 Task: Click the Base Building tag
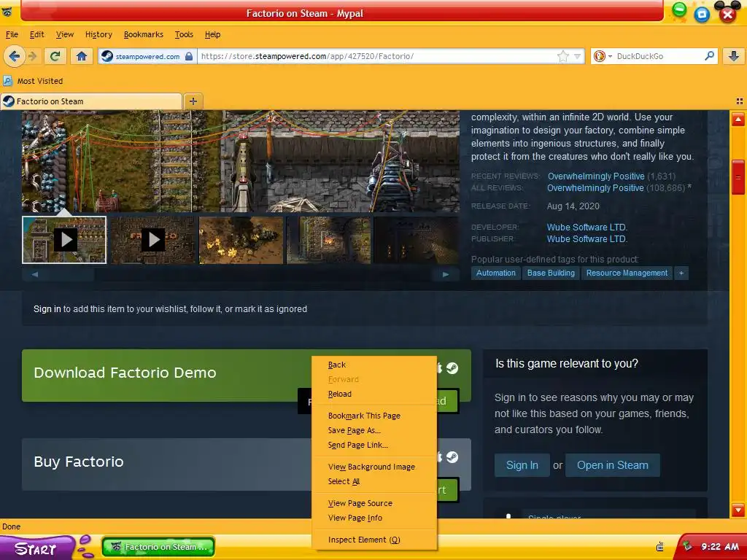551,273
